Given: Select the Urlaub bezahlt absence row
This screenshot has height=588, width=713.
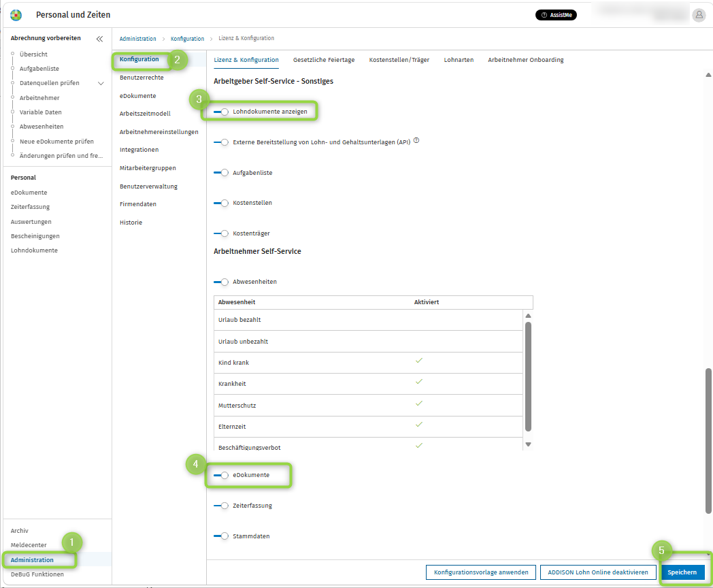Looking at the screenshot, I should pyautogui.click(x=368, y=320).
